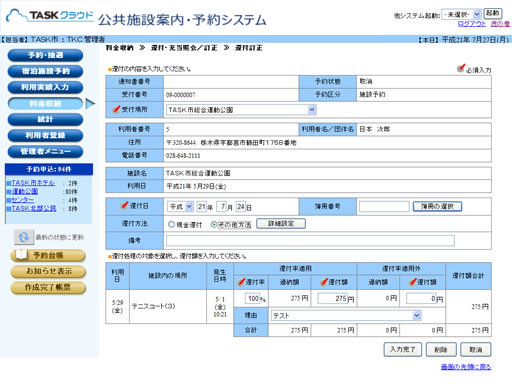Click user name 日本 次郎
The image size is (512, 384).
374,129
